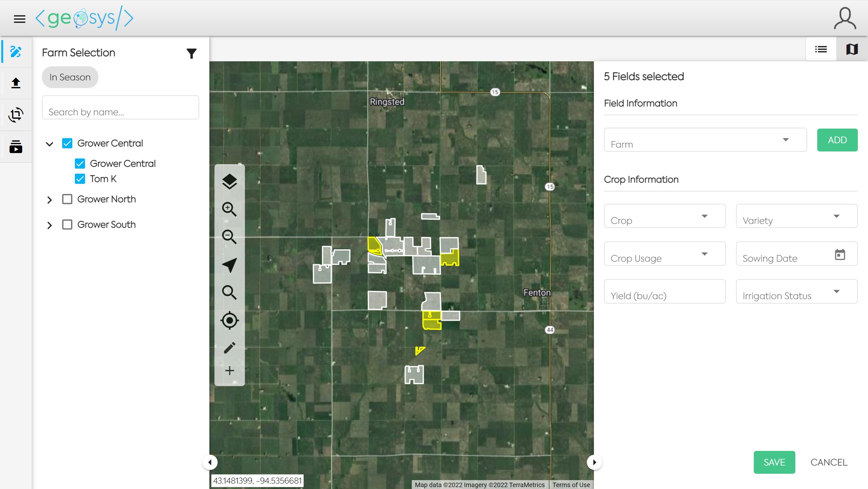Click the upload icon in left sidebar
This screenshot has height=489, width=868.
[x=16, y=83]
